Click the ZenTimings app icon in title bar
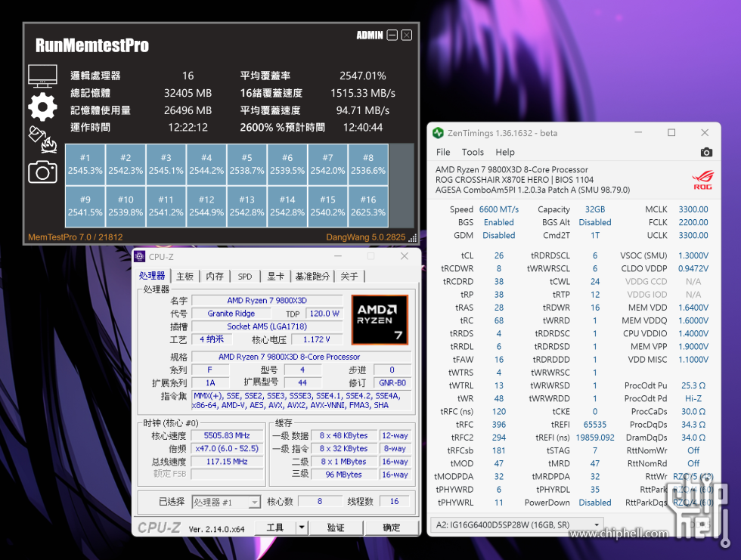The image size is (741, 560). pos(438,133)
